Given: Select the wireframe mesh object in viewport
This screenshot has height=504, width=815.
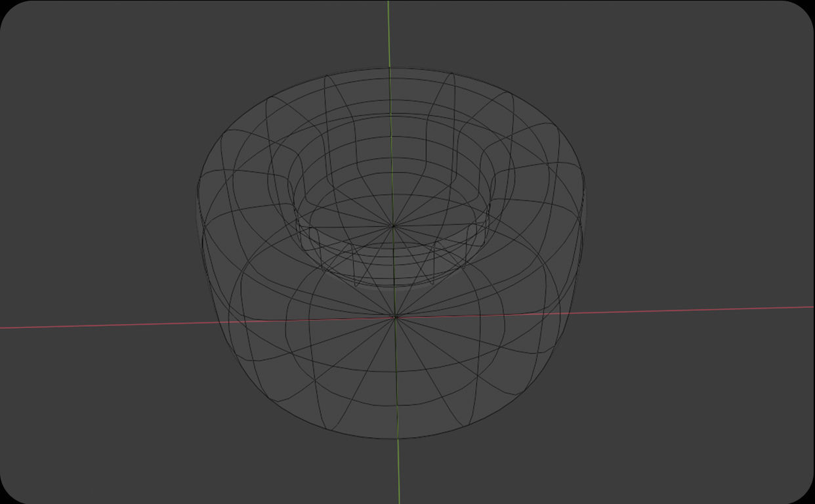Looking at the screenshot, I should pyautogui.click(x=391, y=253).
